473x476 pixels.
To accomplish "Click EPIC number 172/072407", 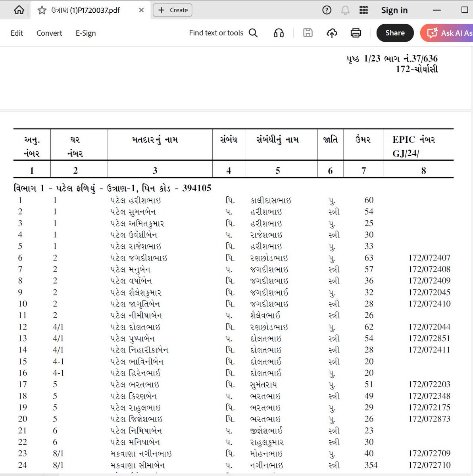I will [x=429, y=258].
